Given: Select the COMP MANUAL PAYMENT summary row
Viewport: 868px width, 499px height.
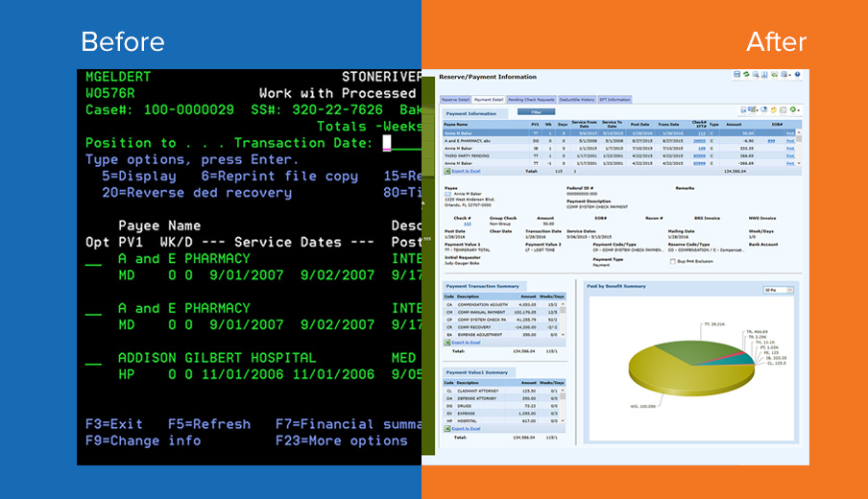Looking at the screenshot, I should (x=501, y=312).
